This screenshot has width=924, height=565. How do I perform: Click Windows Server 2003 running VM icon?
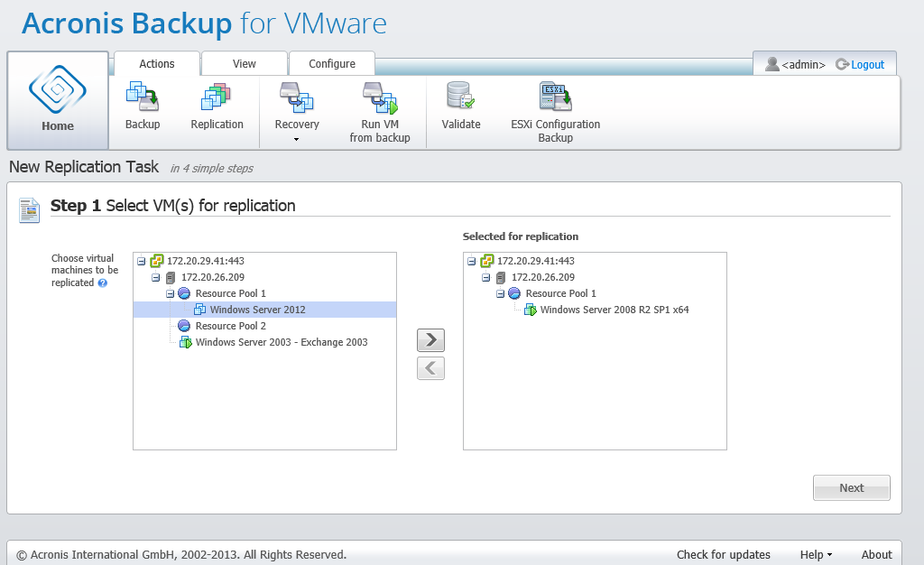point(186,342)
